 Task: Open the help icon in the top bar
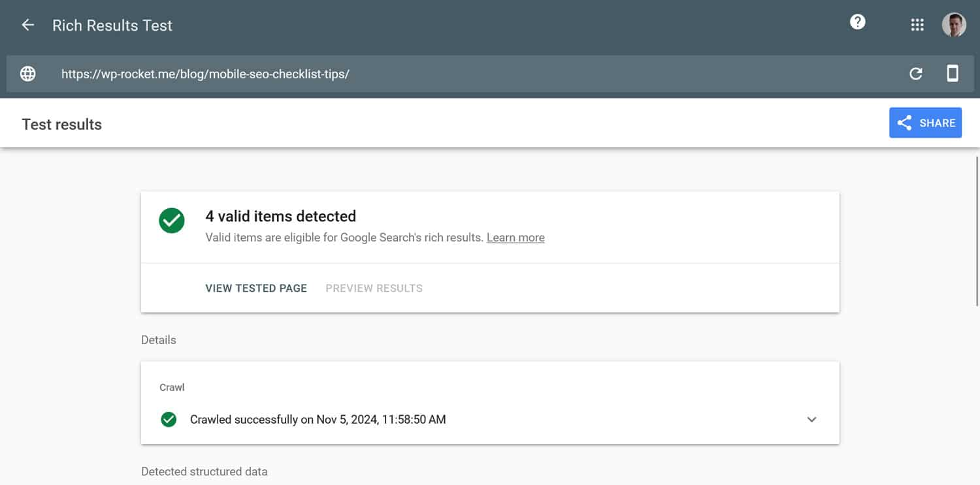pos(857,22)
